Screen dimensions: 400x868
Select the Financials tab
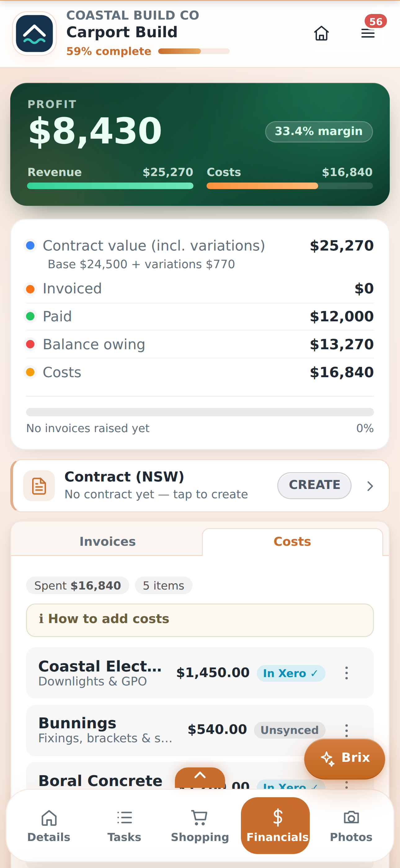(275, 825)
